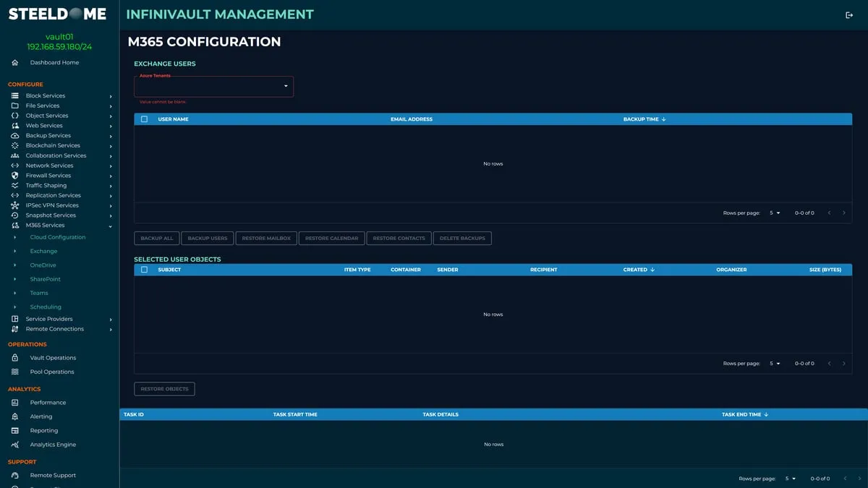Image resolution: width=868 pixels, height=488 pixels.
Task: Check the select-all box in Selected User Objects
Action: point(142,269)
